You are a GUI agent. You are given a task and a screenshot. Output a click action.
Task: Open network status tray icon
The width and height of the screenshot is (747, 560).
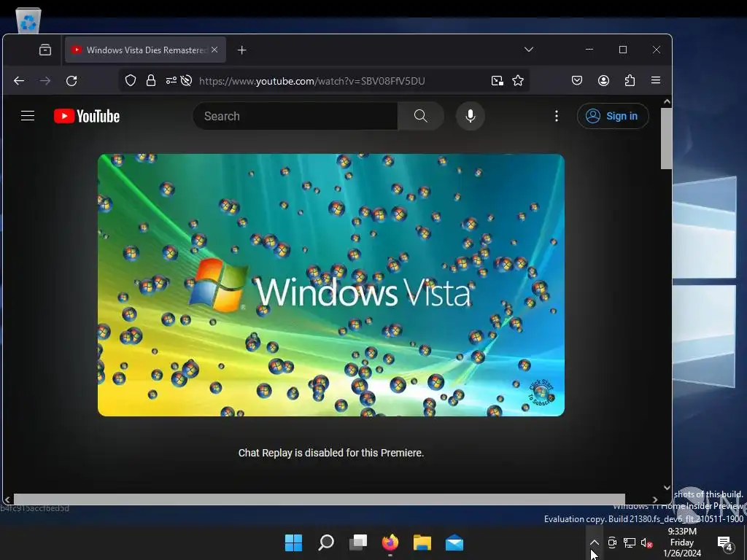coord(630,542)
